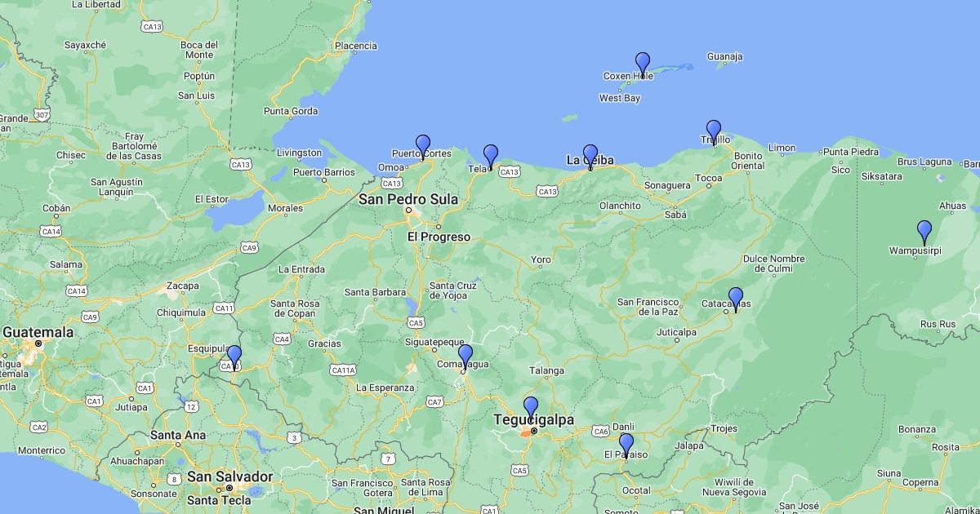Select the Guatemala city label
Viewport: 980px width, 514px height.
click(38, 332)
